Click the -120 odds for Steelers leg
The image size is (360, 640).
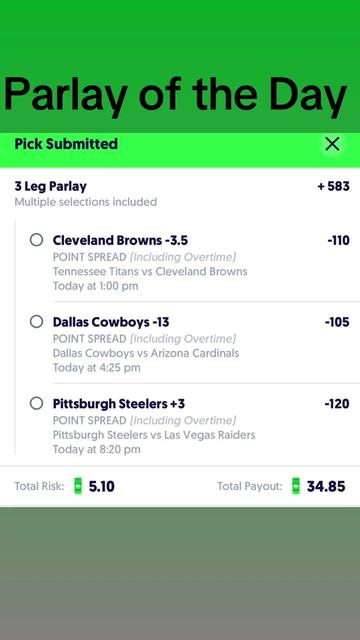[x=337, y=404]
